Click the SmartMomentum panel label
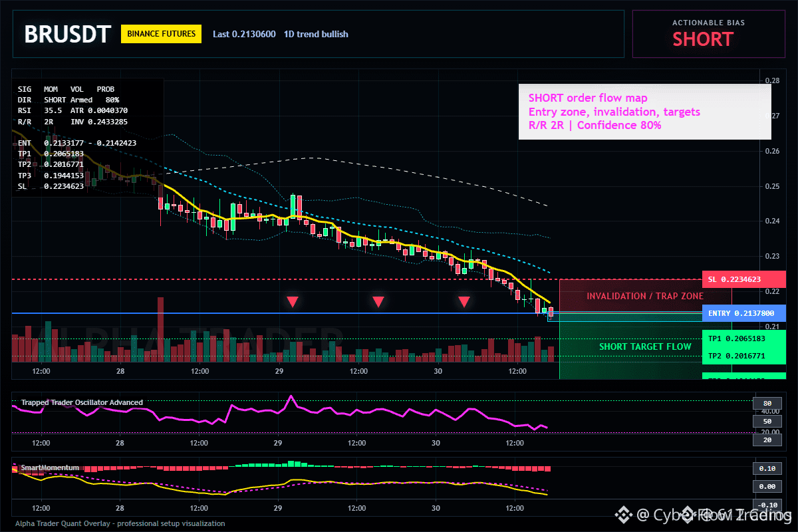 click(x=51, y=467)
